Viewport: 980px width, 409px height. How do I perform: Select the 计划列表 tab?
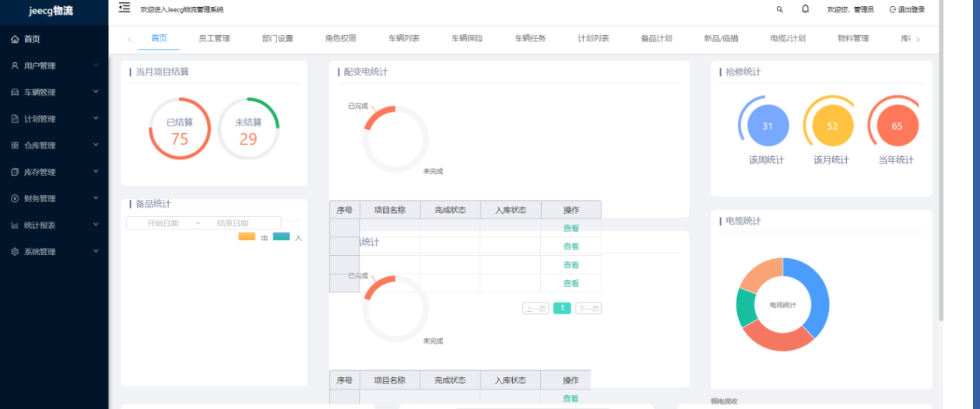593,38
